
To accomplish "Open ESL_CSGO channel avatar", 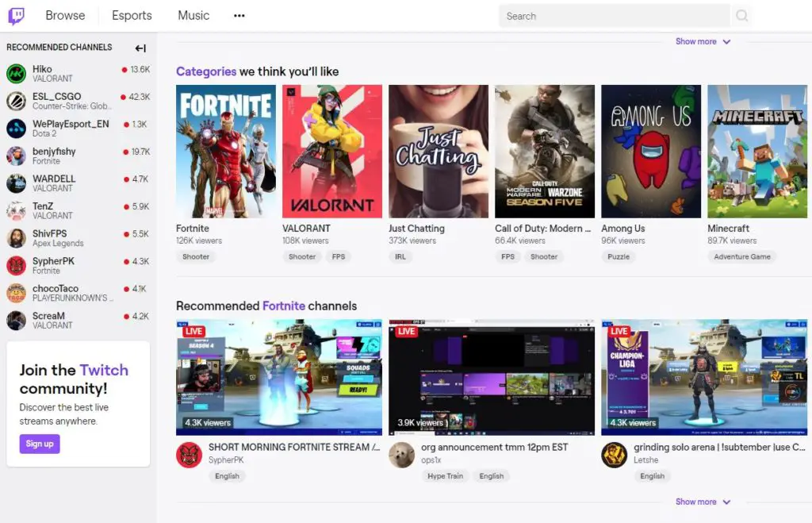I will (x=16, y=101).
